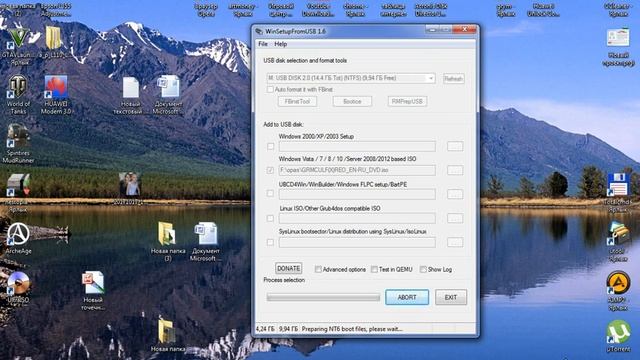This screenshot has height=360, width=640.
Task: Open the shortcut icon below Spintires MudRunner
Action: point(18,185)
